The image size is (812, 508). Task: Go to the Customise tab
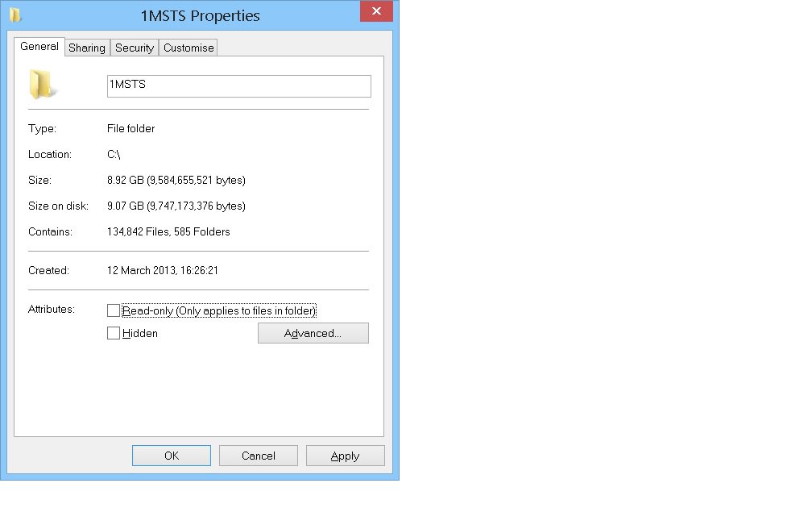click(188, 48)
